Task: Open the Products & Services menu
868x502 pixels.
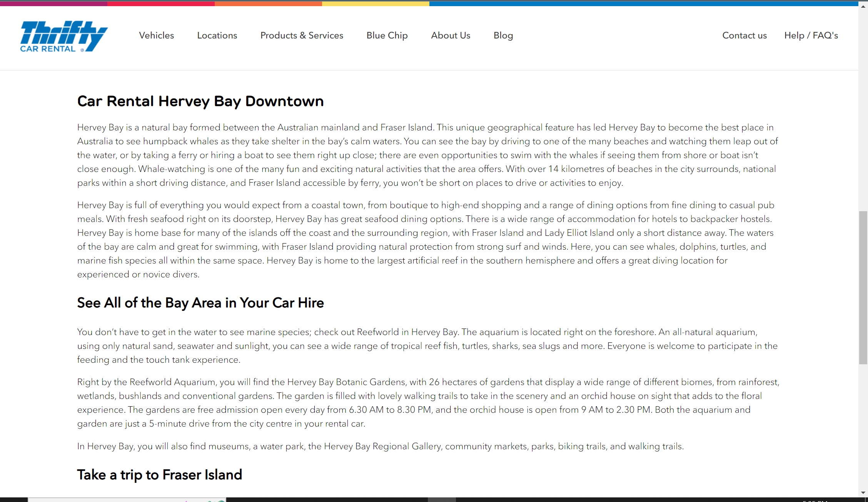Action: [x=302, y=35]
